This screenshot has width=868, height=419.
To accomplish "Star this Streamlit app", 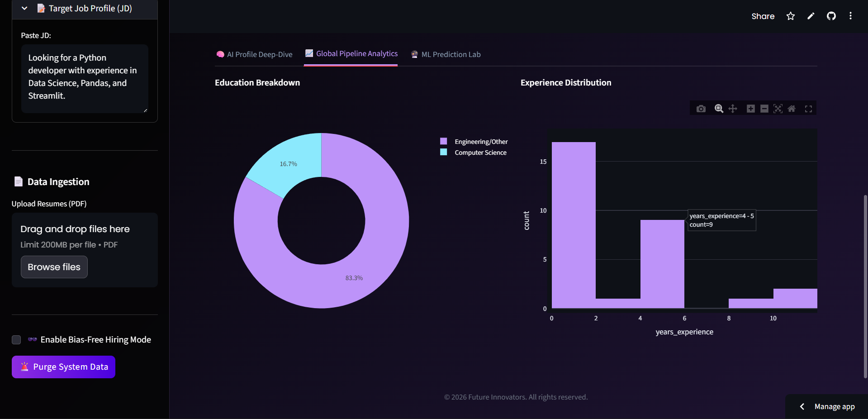I will (790, 16).
